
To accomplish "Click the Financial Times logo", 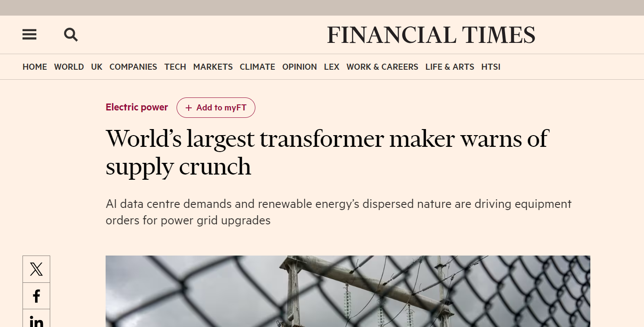I will [431, 35].
